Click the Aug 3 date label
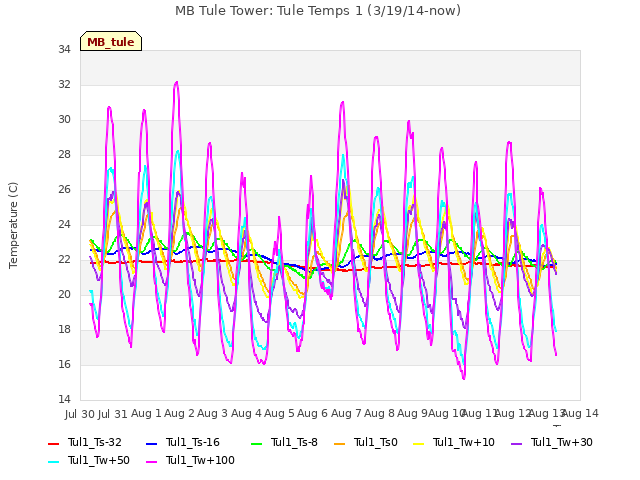The height and width of the screenshot is (480, 640). tap(213, 414)
